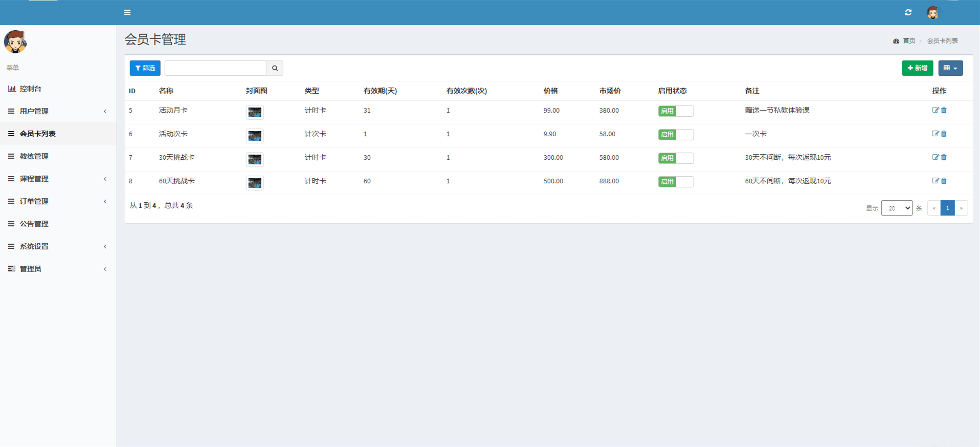
Task: Delete the 活动月卡 row
Action: click(944, 110)
